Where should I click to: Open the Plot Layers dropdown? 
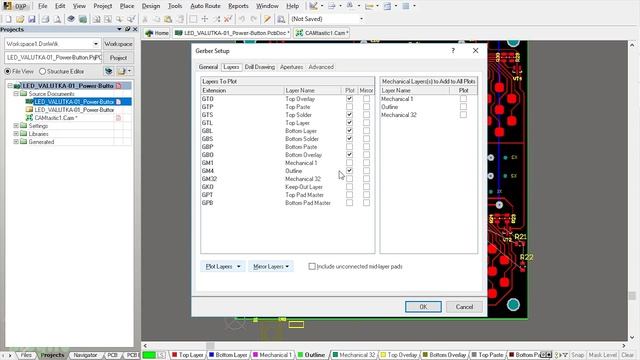point(223,266)
